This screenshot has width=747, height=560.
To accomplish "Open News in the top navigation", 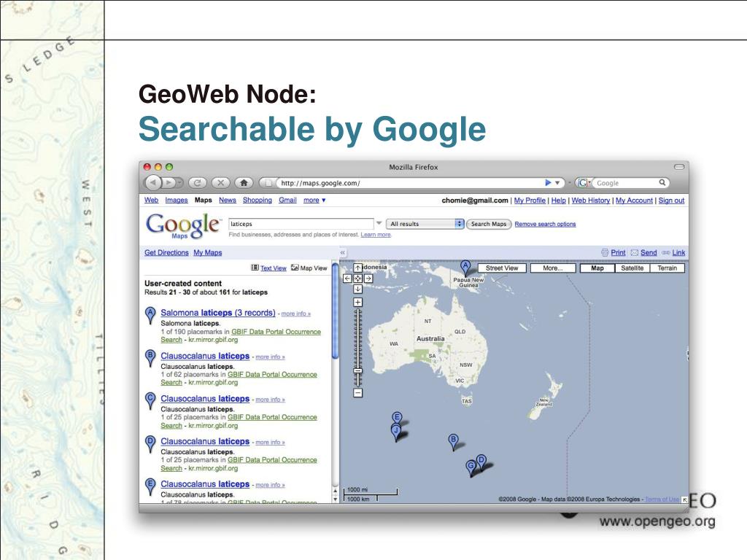I will tap(228, 200).
